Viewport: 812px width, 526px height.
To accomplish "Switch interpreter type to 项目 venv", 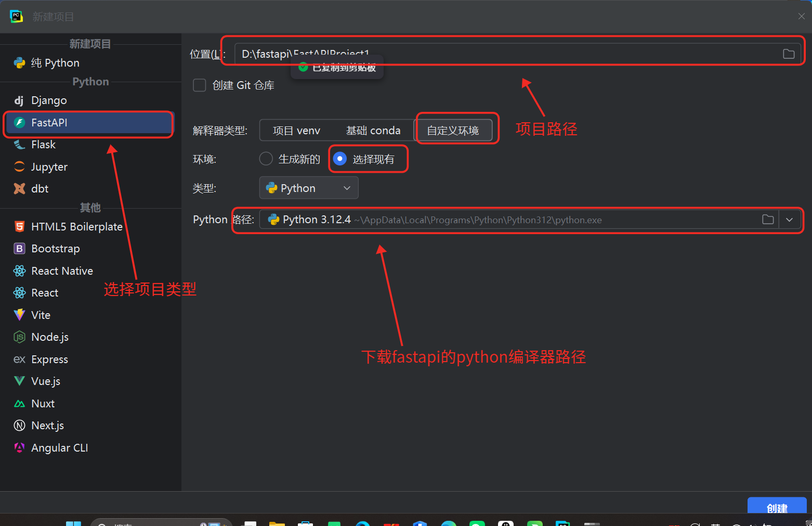I will [296, 131].
